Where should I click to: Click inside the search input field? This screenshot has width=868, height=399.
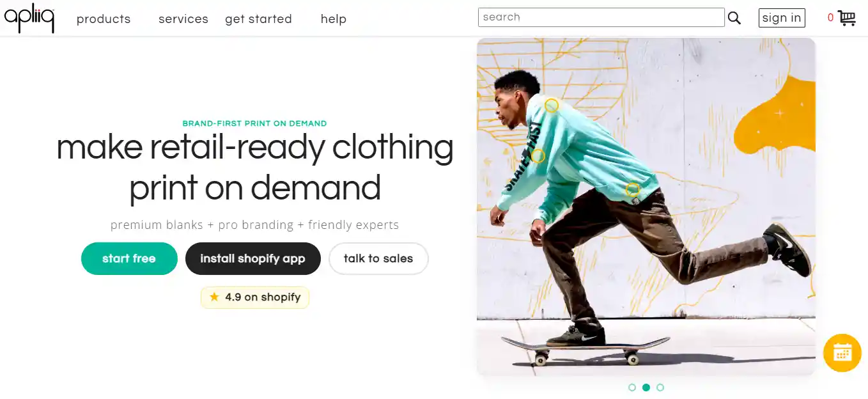[x=601, y=17]
